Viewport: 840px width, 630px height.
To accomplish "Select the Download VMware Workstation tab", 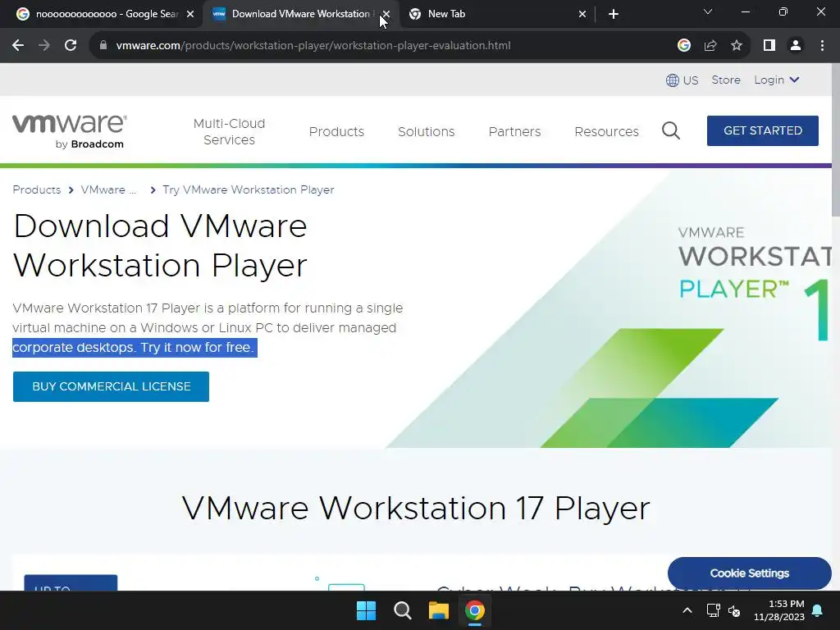I will pos(294,14).
